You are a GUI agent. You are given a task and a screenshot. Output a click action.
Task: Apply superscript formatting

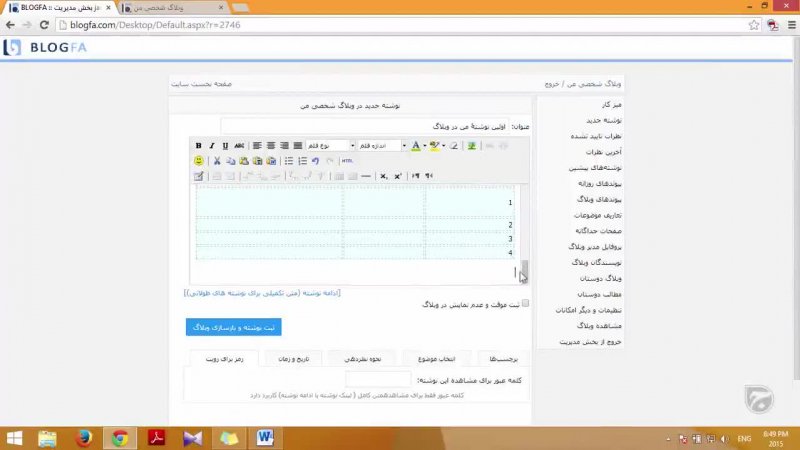point(397,176)
